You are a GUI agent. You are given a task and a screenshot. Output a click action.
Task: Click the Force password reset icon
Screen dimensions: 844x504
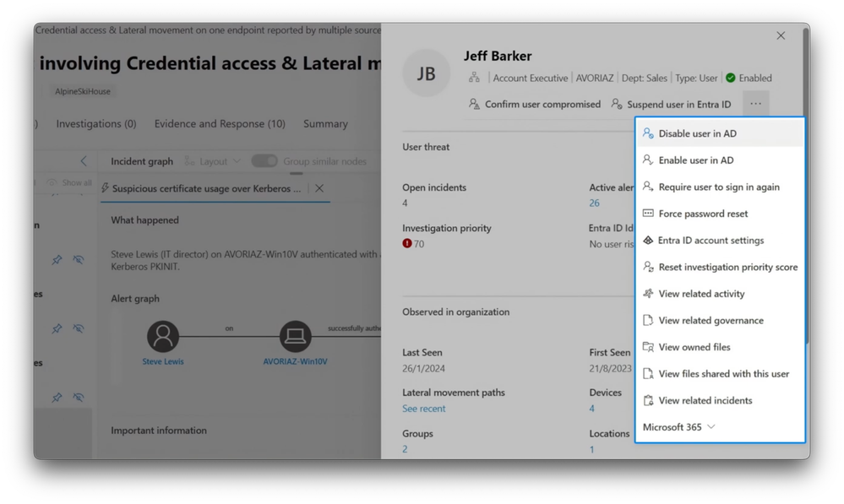pyautogui.click(x=648, y=214)
